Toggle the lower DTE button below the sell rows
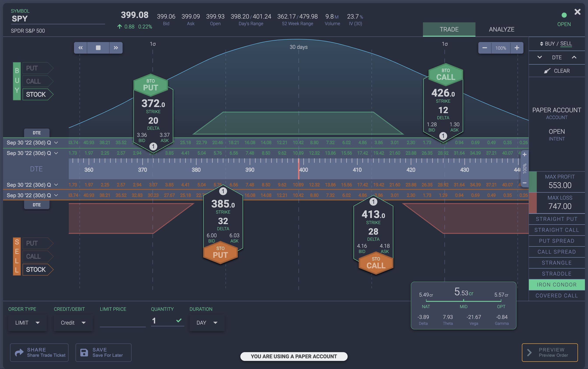Viewport: 588px width, 369px height. [x=37, y=205]
